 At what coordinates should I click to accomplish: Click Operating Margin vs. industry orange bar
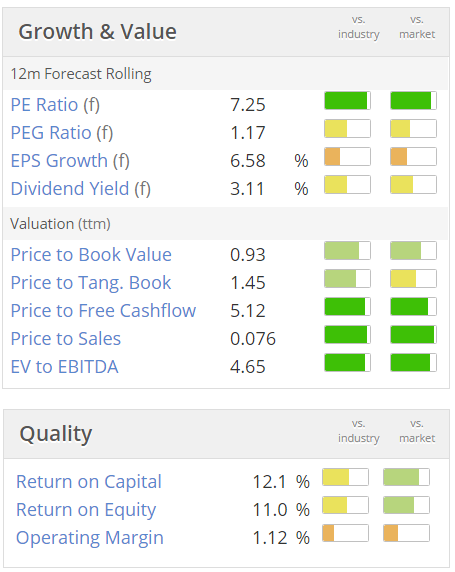[x=345, y=534]
